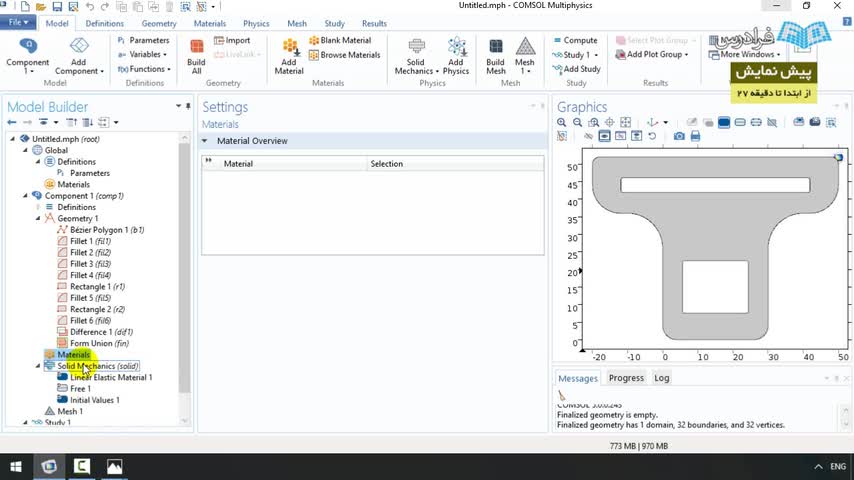Open the More Windows dropdown
The image size is (854, 480).
(x=745, y=54)
